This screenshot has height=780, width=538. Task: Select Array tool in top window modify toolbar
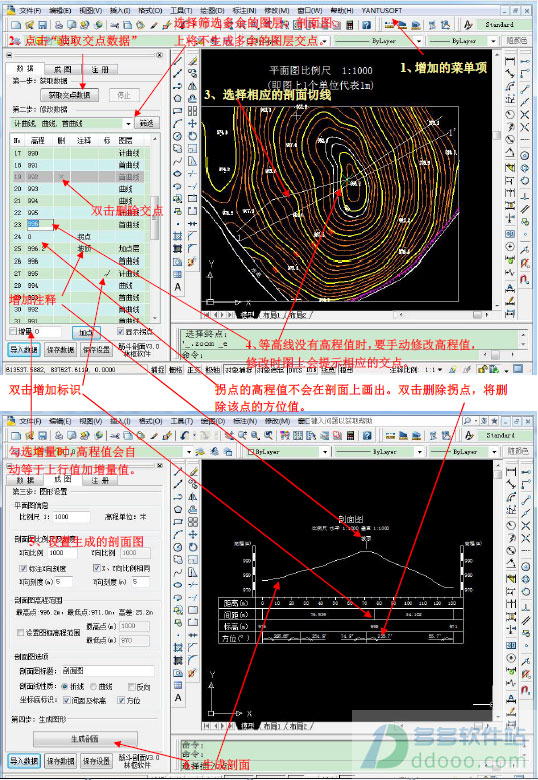click(193, 111)
